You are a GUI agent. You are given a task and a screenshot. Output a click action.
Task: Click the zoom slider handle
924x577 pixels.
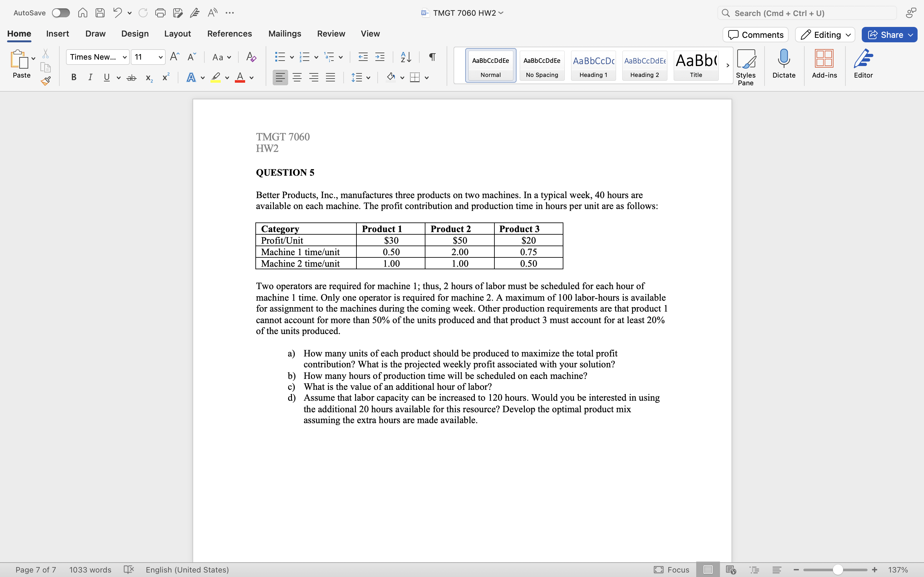[x=838, y=570]
